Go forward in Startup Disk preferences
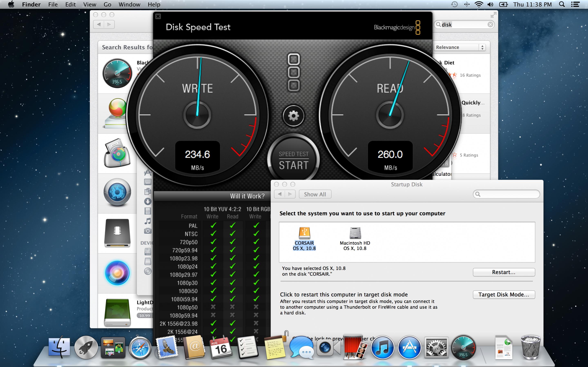Image resolution: width=588 pixels, height=367 pixels. point(290,194)
